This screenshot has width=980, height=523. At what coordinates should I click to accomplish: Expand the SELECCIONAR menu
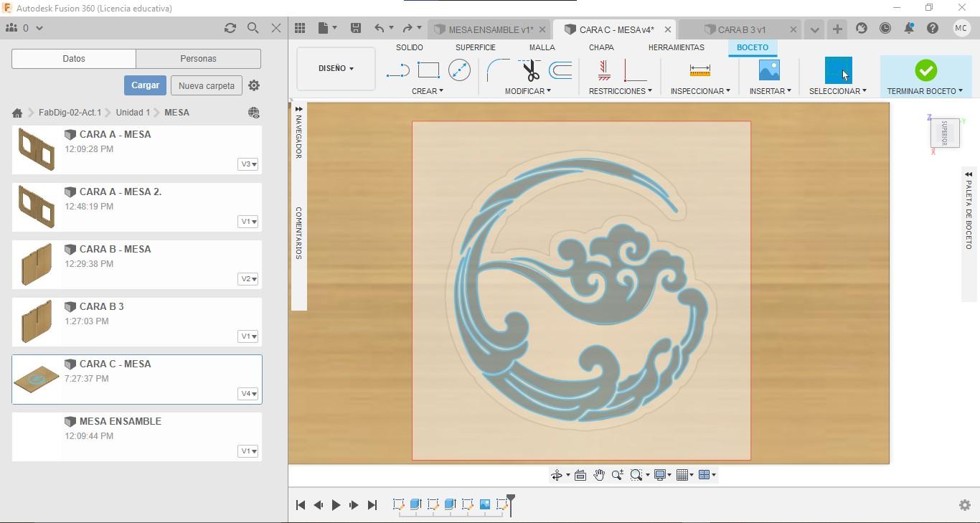(x=838, y=91)
